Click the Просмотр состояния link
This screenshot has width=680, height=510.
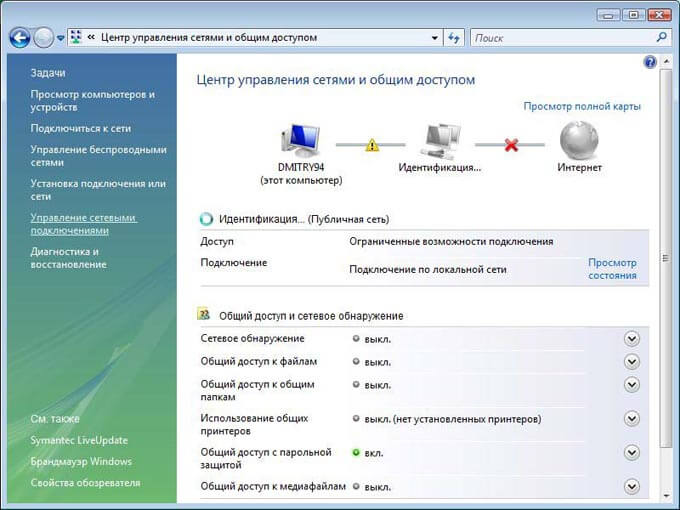(612, 269)
